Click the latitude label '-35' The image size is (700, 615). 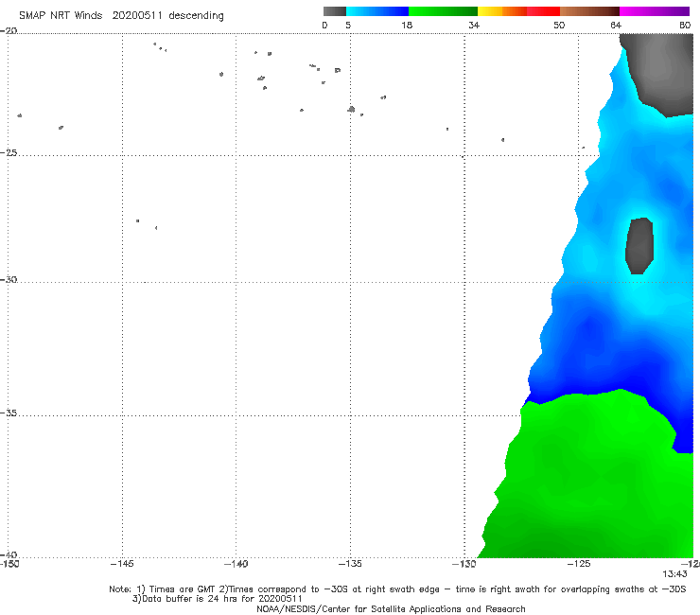point(9,413)
